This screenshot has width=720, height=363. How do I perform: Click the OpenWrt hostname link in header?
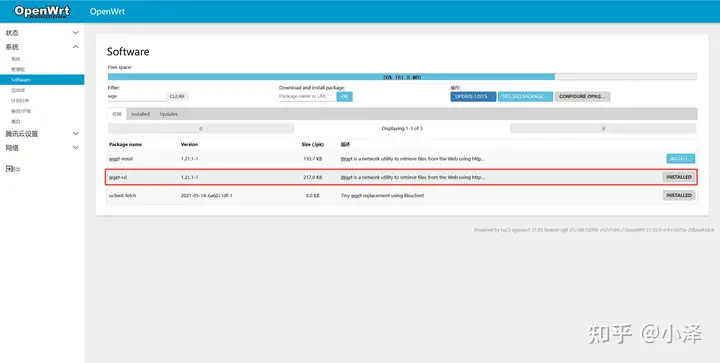coord(107,11)
